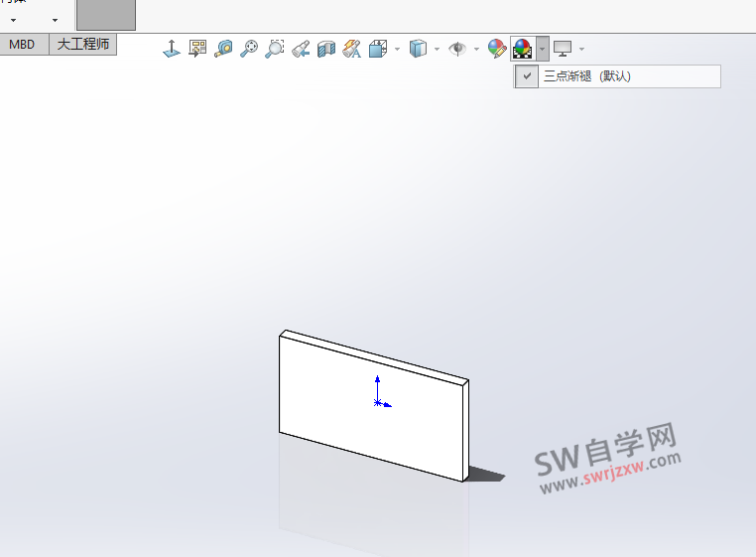The image size is (756, 557).
Task: Click Zoom to Fit magnifier icon
Action: click(x=249, y=49)
